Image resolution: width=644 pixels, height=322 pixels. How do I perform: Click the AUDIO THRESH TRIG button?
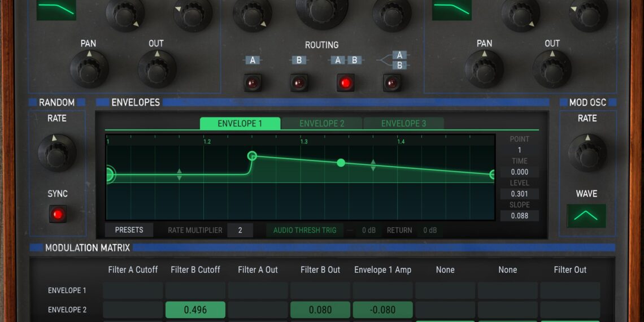(304, 230)
